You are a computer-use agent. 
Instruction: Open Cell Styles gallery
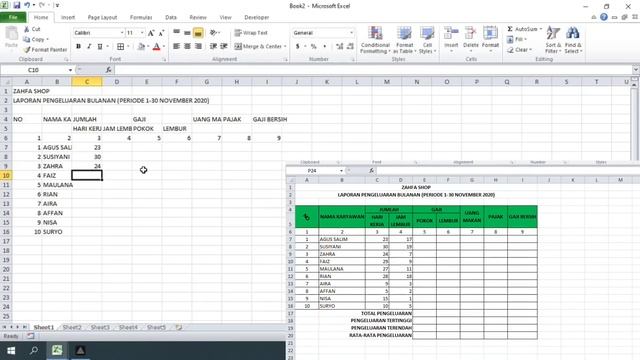pyautogui.click(x=427, y=40)
